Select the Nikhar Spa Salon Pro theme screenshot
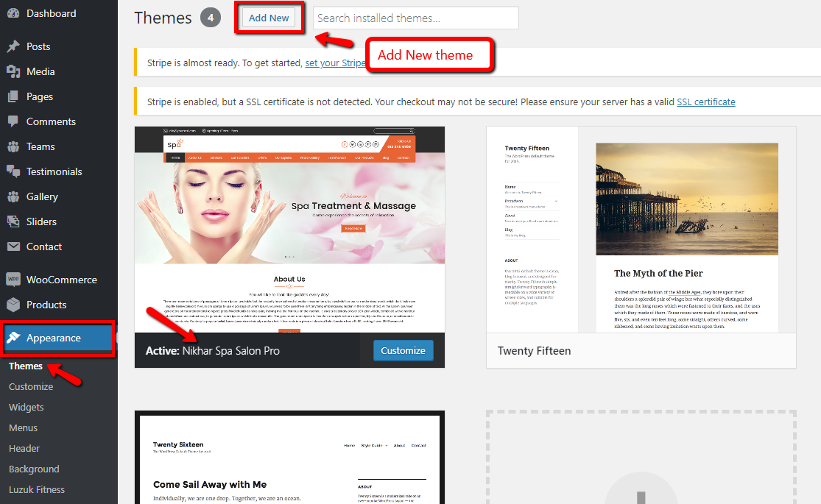The height and width of the screenshot is (504, 821). (289, 230)
